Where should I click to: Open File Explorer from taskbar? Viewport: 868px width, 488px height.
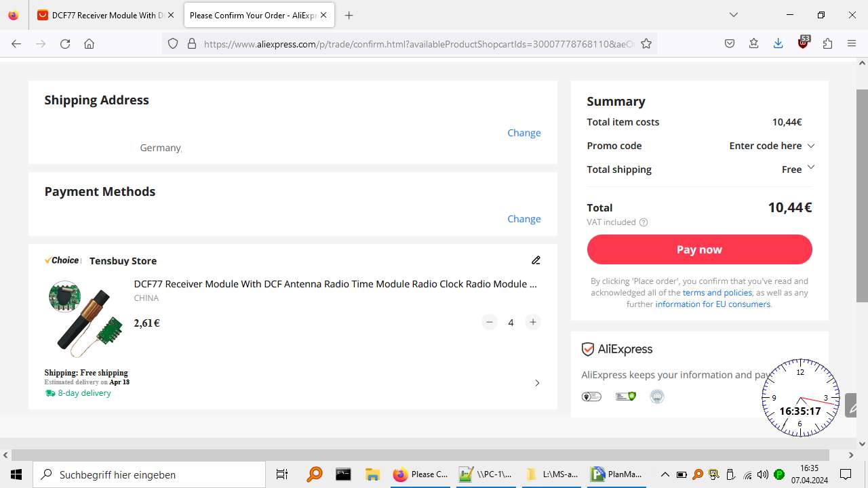tap(372, 474)
